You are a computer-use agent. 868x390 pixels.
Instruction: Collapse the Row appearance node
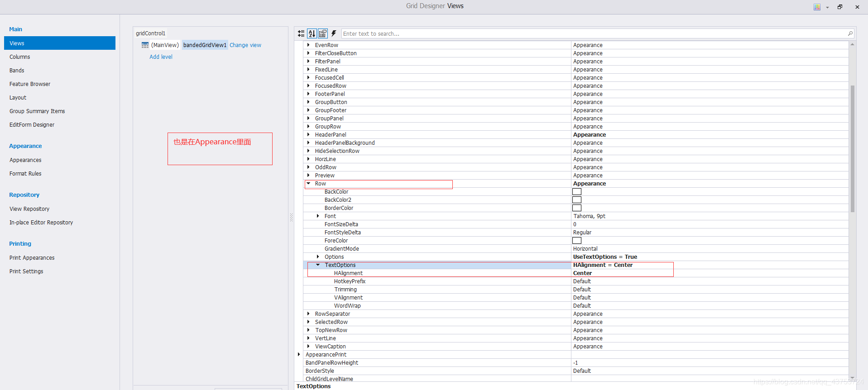click(308, 183)
